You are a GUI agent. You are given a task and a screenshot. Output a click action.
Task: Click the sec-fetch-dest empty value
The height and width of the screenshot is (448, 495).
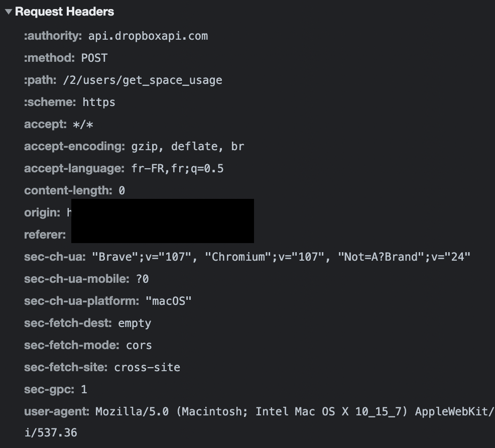(x=135, y=323)
